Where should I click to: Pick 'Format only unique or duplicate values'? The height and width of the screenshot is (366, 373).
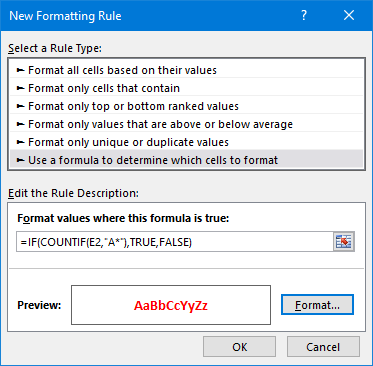(187, 142)
